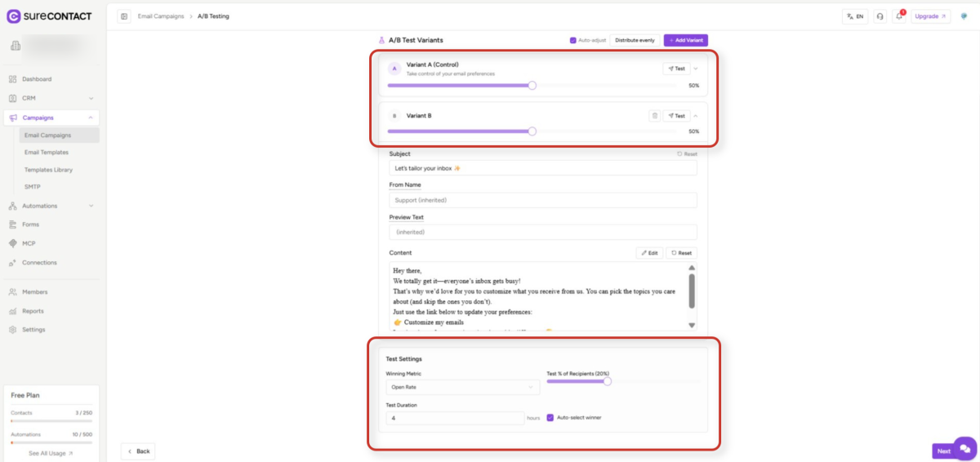Click the Members sidebar icon

tap(13, 292)
